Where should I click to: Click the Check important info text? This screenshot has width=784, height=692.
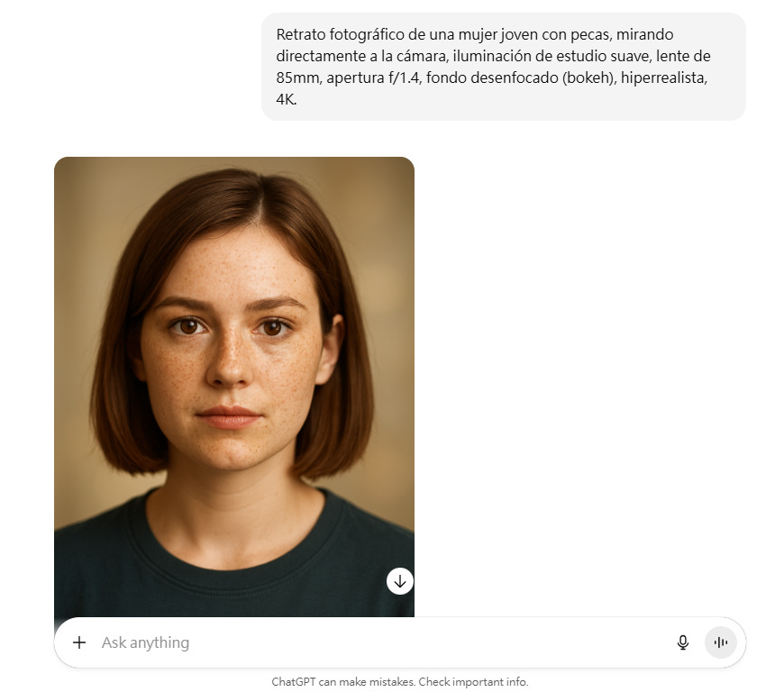(x=473, y=682)
